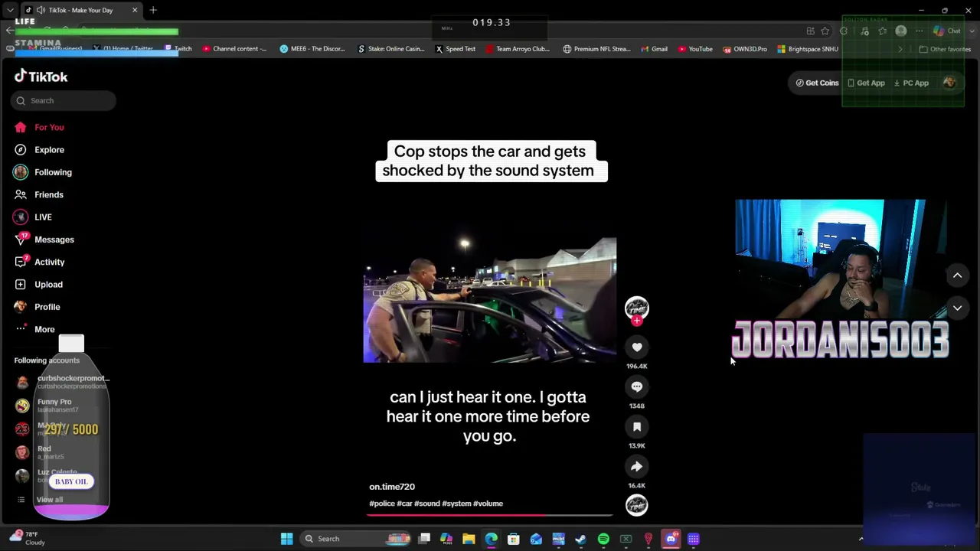The image size is (980, 551).
Task: Open the #police hashtag
Action: pyautogui.click(x=382, y=504)
